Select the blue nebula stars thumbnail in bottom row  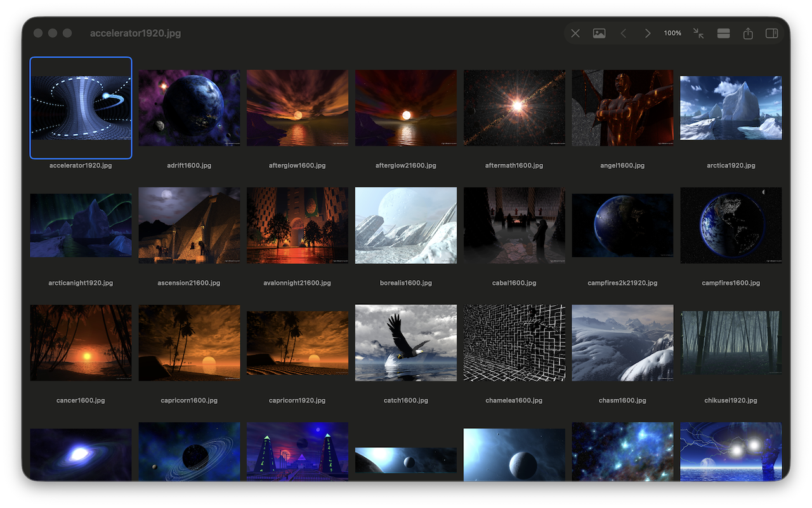tap(622, 451)
